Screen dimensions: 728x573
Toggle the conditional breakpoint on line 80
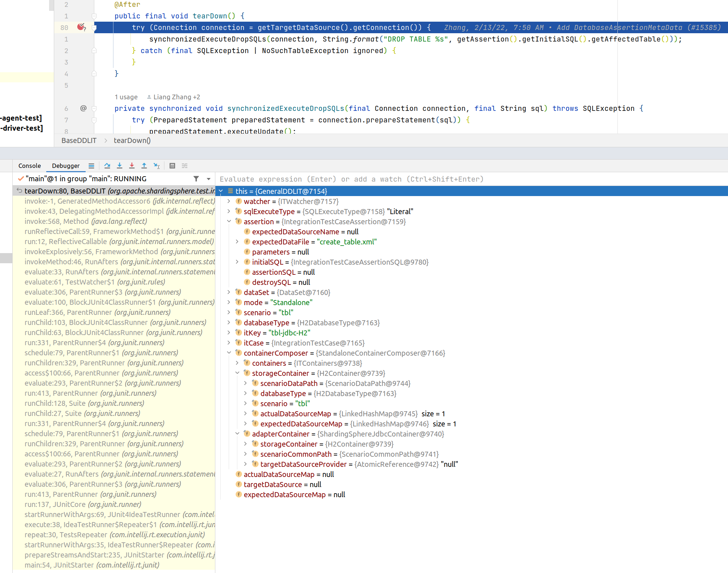point(81,27)
